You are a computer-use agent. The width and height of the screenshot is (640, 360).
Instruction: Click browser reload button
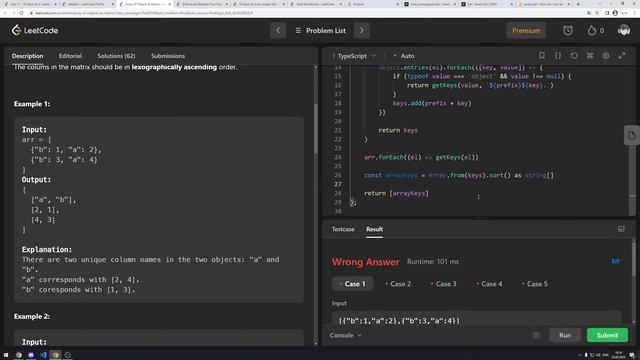click(21, 13)
